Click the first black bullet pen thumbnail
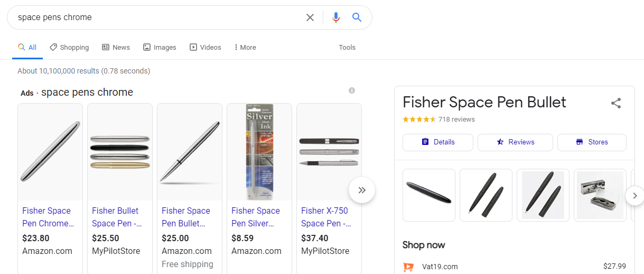This screenshot has height=274, width=644. 429,195
